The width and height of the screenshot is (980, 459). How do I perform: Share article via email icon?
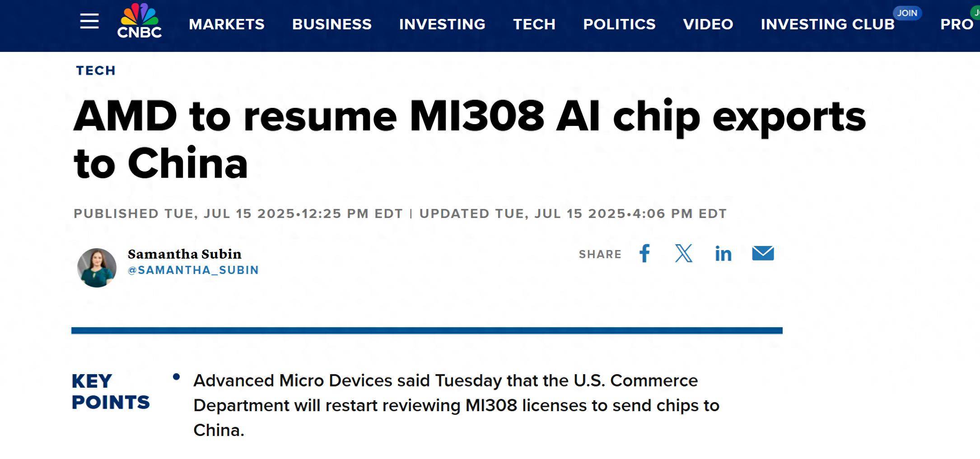coord(763,254)
